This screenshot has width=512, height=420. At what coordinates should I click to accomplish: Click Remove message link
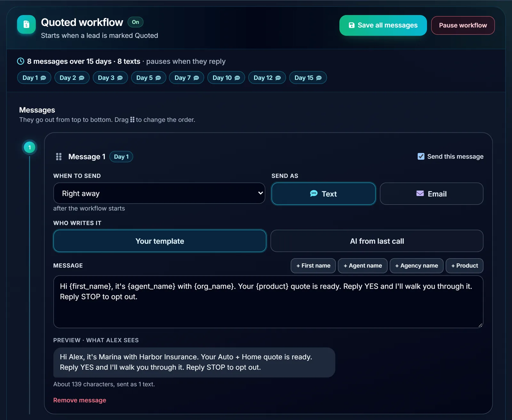[80, 400]
